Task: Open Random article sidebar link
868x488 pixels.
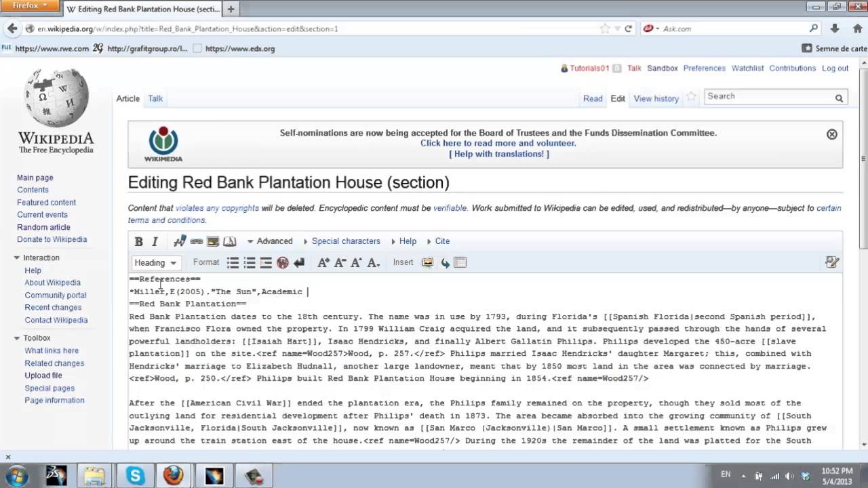Action: click(x=43, y=227)
